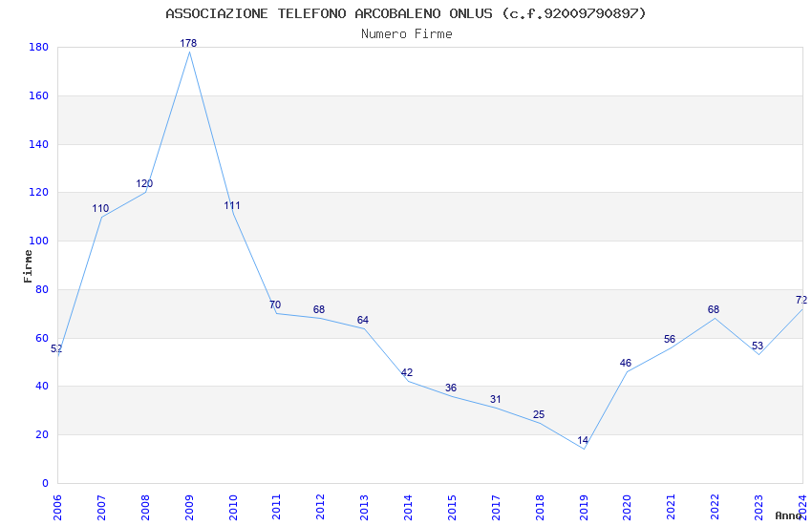This screenshot has height=525, width=812.
Task: Click the y-axis value 80
Action: pyautogui.click(x=41, y=289)
